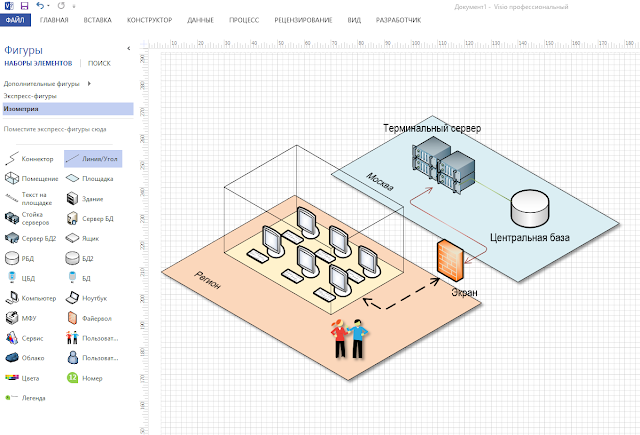
Task: Switch to the РАЗРАБОТЧИК ribbon tab
Action: (398, 20)
